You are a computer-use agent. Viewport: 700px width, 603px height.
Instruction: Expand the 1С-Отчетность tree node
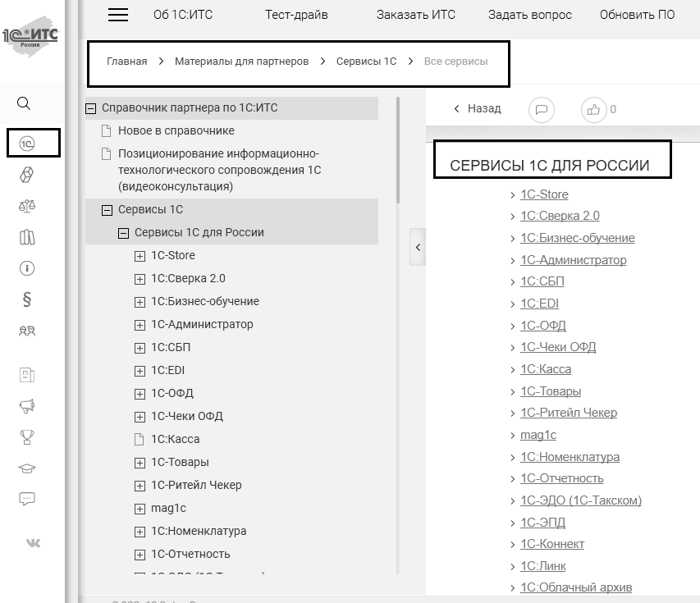tap(140, 555)
